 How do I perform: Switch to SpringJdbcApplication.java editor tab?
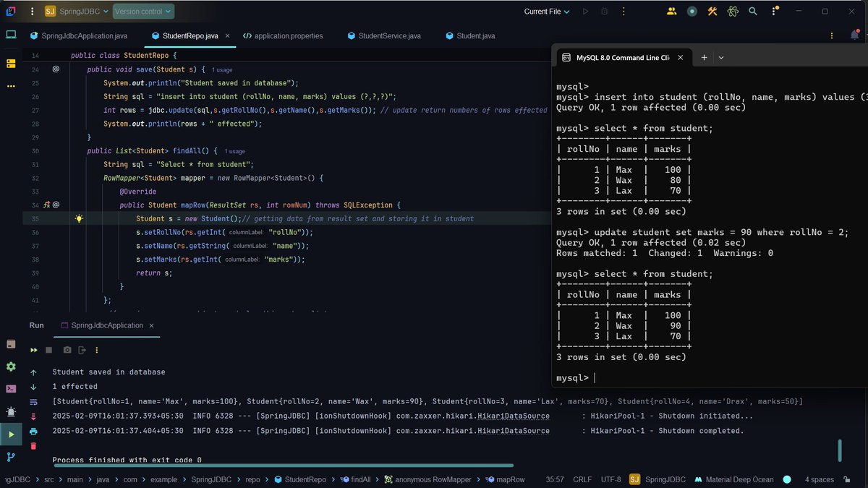pos(78,35)
